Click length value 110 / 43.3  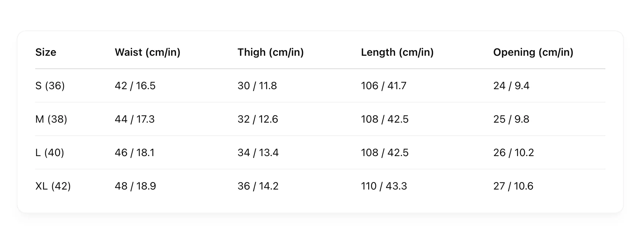coord(384,186)
